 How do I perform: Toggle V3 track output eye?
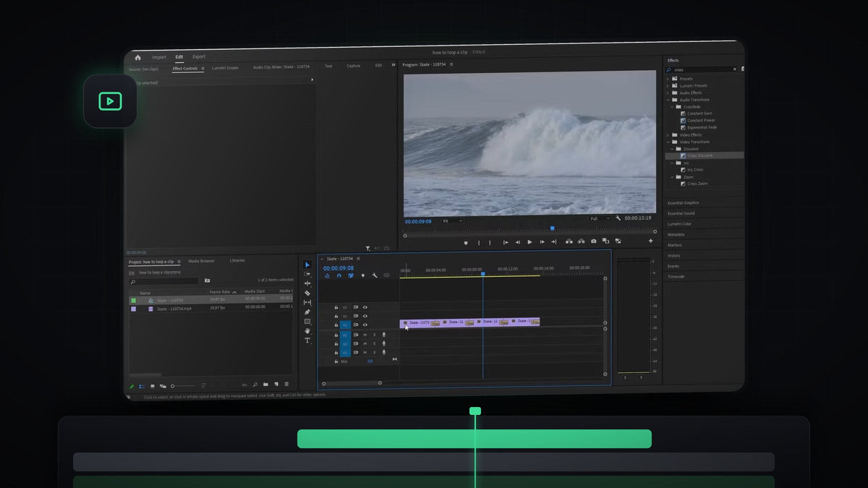pyautogui.click(x=365, y=307)
